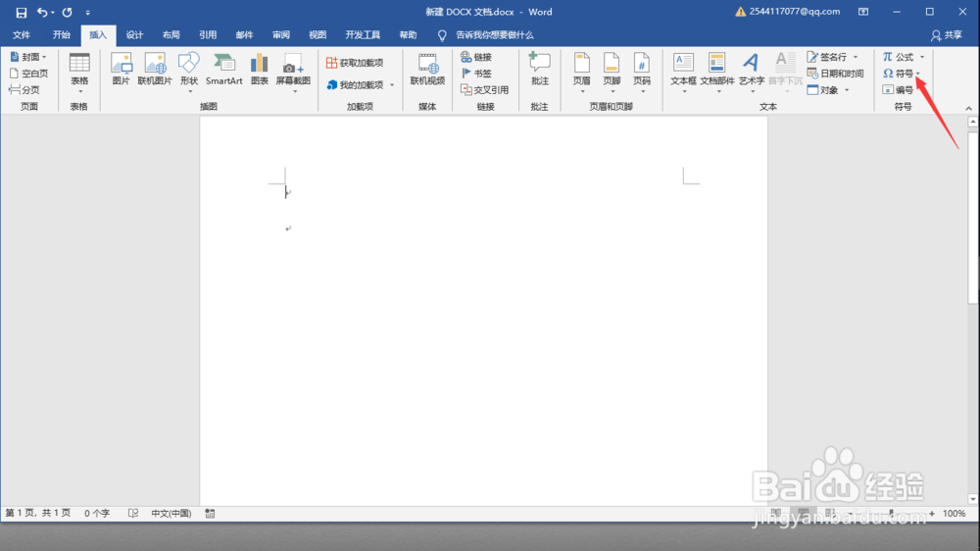
Task: Insert a cover page (封面)
Action: click(x=28, y=57)
